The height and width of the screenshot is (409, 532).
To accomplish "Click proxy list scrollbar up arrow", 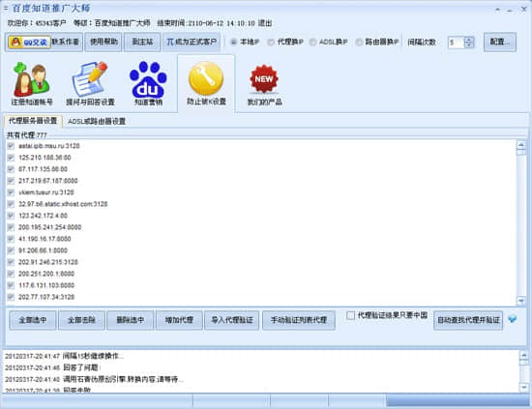I will pos(521,144).
